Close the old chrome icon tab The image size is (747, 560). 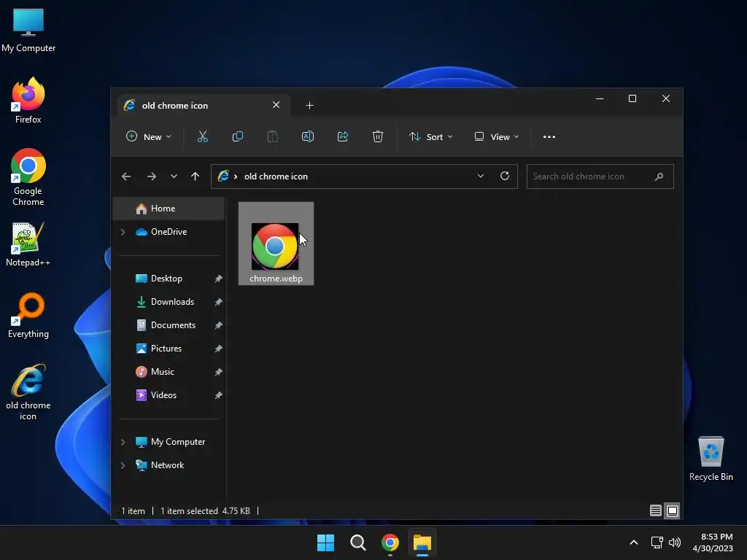click(276, 105)
